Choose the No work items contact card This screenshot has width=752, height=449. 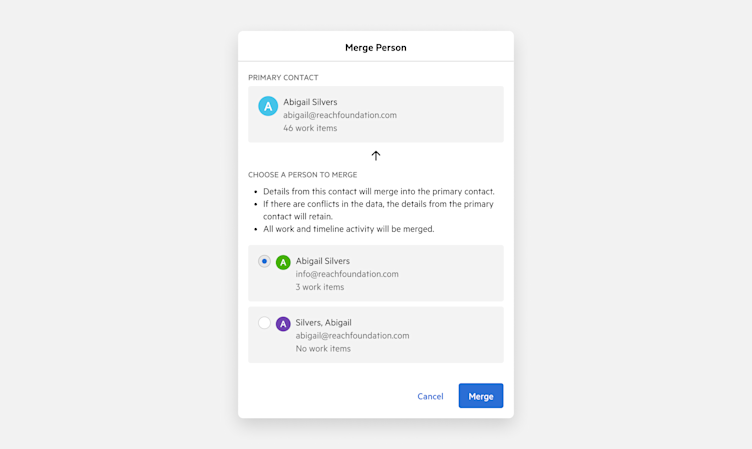(x=376, y=335)
